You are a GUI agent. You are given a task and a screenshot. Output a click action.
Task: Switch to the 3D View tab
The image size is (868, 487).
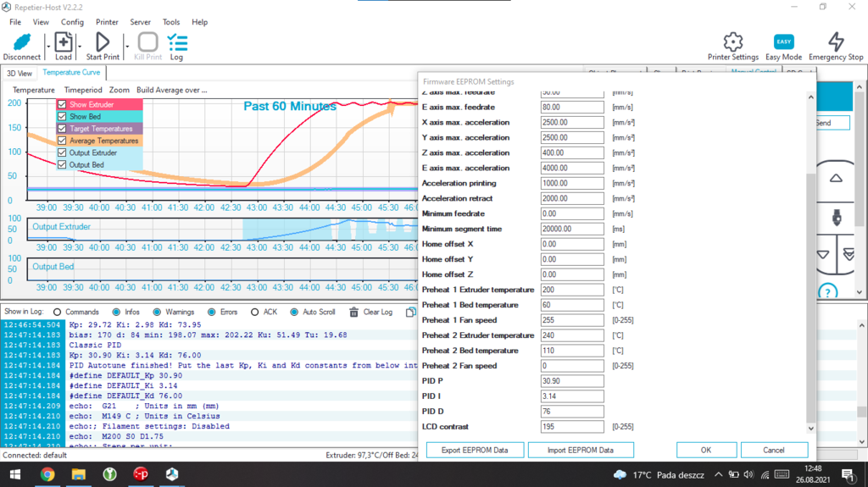19,73
